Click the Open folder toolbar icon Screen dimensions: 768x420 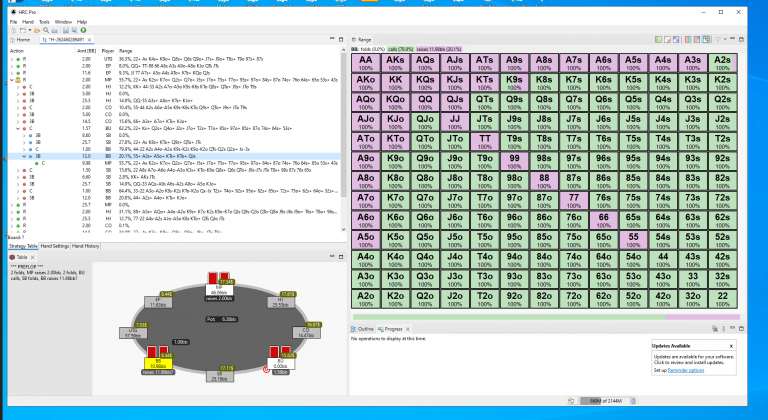pos(37,30)
